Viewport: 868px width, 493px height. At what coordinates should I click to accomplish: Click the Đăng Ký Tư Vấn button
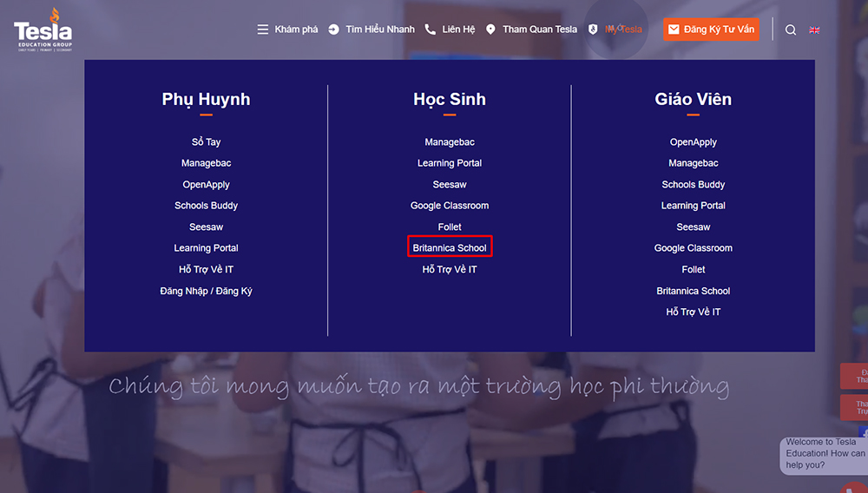712,30
